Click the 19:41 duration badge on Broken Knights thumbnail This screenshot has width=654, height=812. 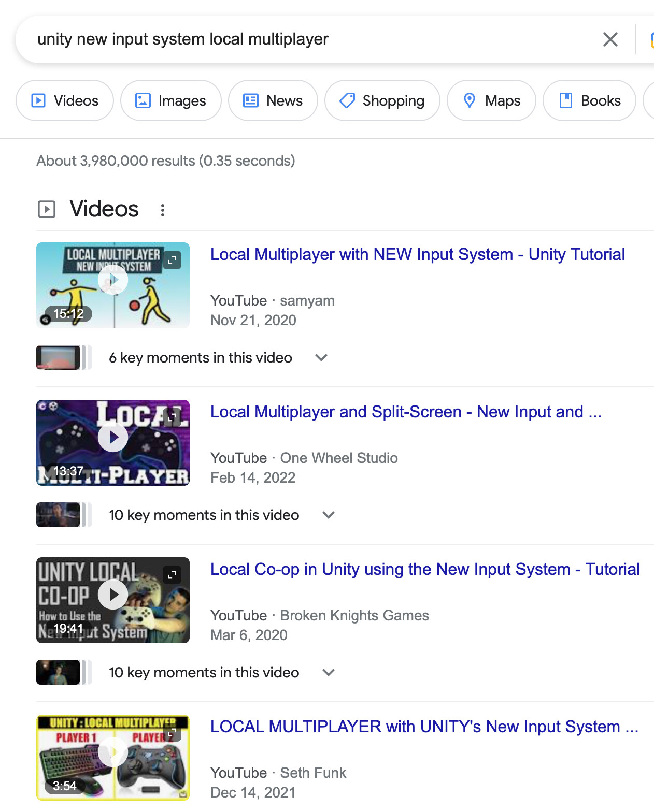click(68, 628)
